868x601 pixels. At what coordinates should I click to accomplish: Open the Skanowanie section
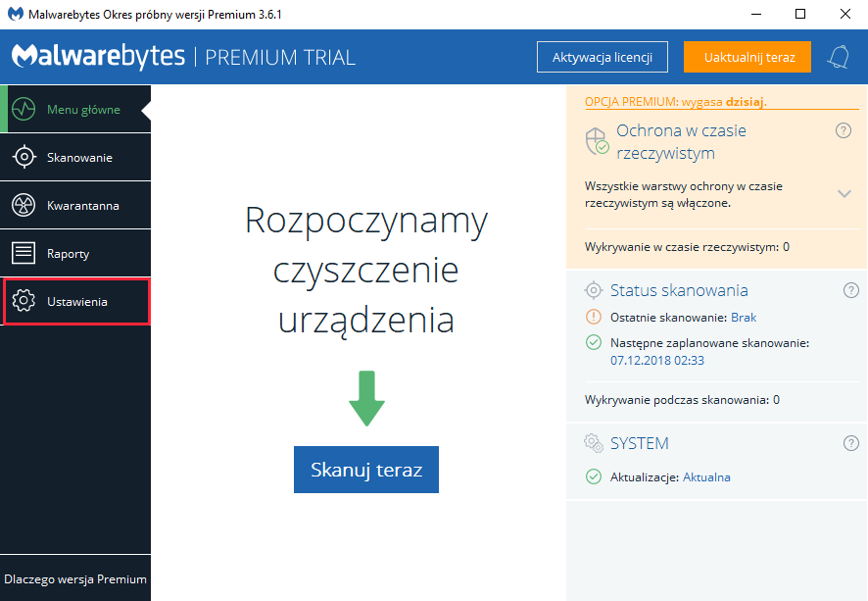(75, 157)
